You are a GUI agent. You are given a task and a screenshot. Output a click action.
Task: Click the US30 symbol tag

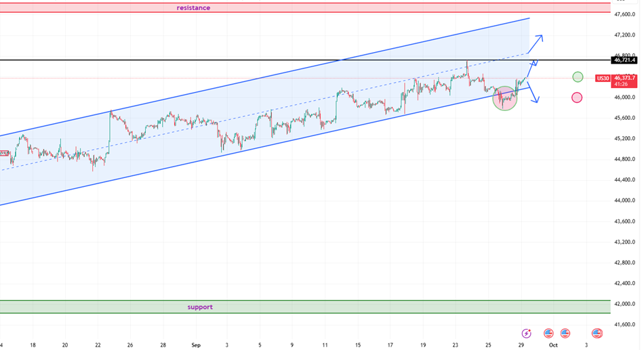click(x=602, y=79)
